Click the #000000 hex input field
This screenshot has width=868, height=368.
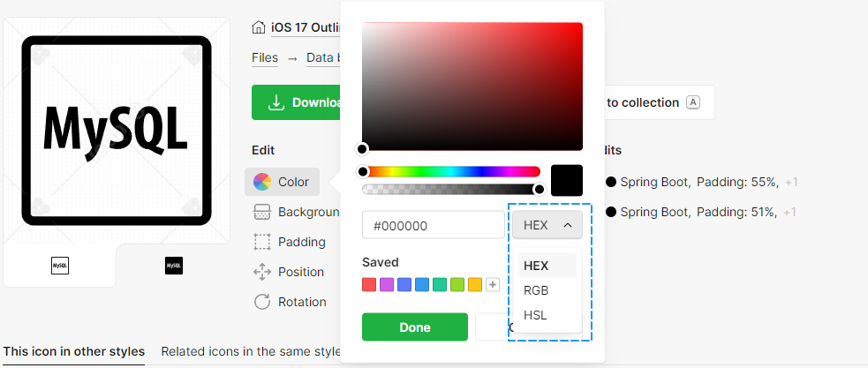click(434, 225)
